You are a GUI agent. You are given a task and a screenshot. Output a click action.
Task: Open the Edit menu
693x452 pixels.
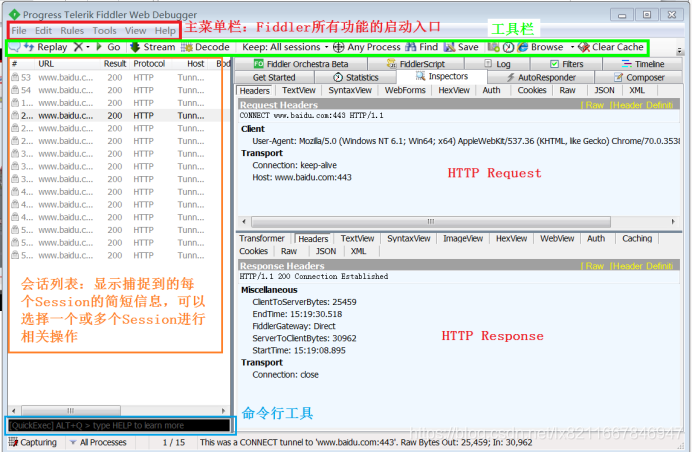pos(43,30)
